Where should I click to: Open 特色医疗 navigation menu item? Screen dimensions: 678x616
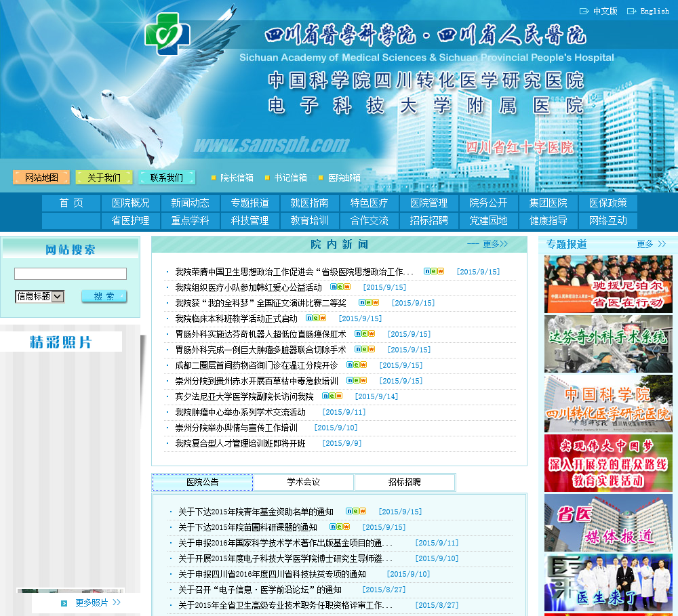point(369,203)
